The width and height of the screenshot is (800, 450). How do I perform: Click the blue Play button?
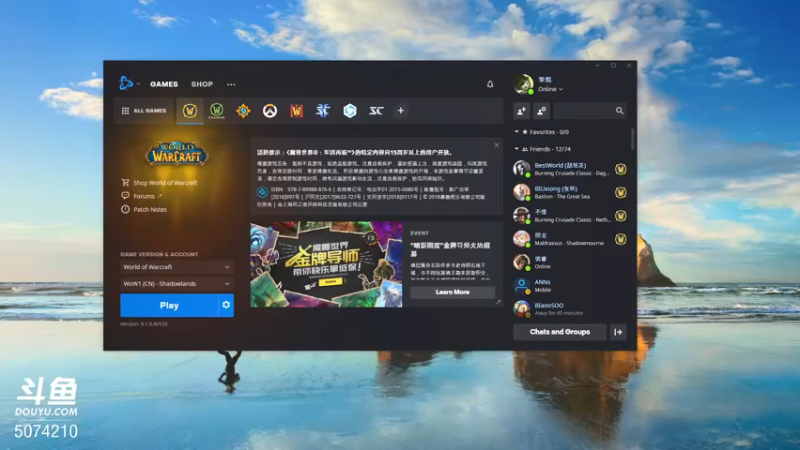pos(169,305)
